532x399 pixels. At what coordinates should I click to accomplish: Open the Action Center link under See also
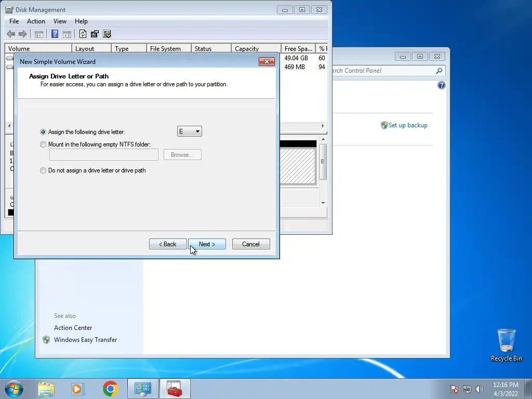[73, 328]
